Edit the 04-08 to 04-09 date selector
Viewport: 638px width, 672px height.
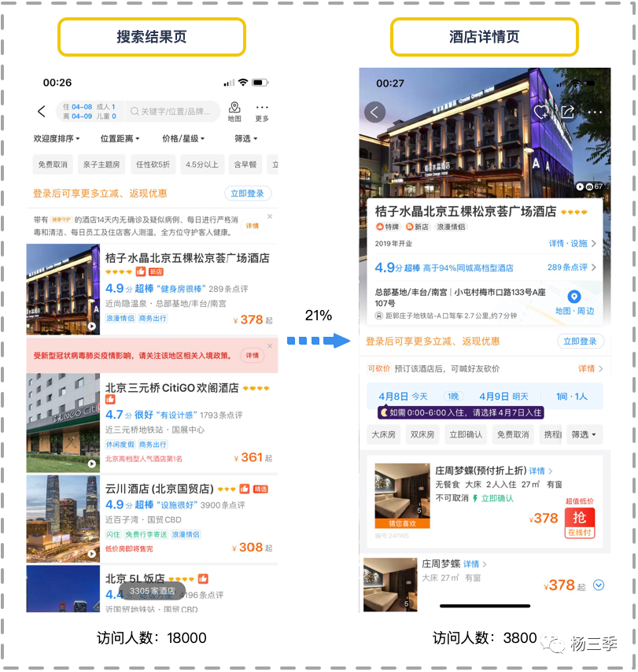click(90, 112)
